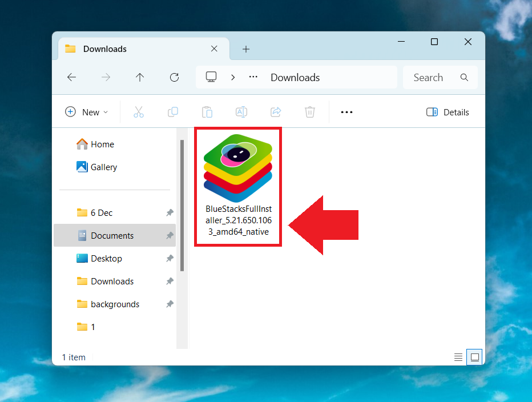
Task: Switch to list view at bottom right
Action: [x=458, y=357]
